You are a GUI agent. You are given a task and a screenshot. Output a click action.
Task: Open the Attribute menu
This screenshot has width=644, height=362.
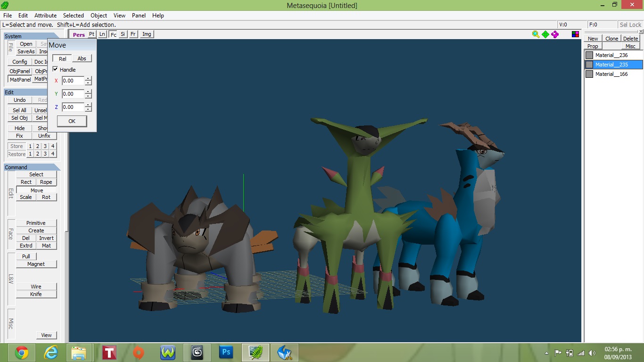(46, 16)
